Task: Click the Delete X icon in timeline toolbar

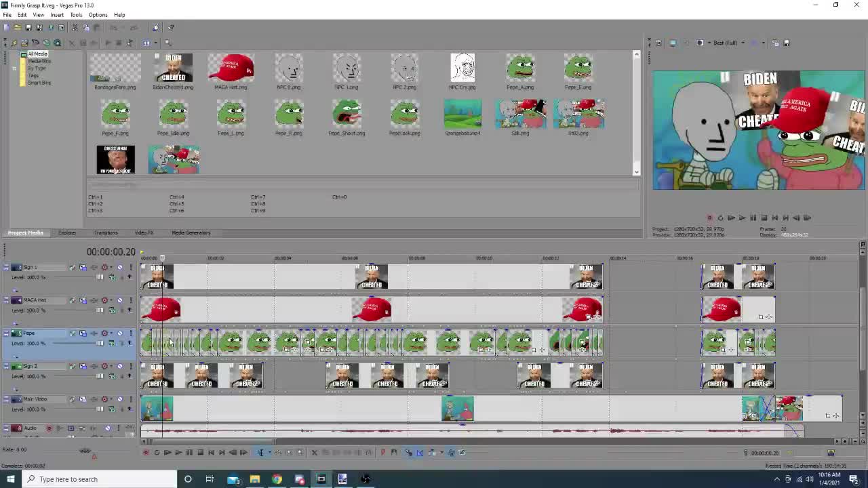Action: 315,453
